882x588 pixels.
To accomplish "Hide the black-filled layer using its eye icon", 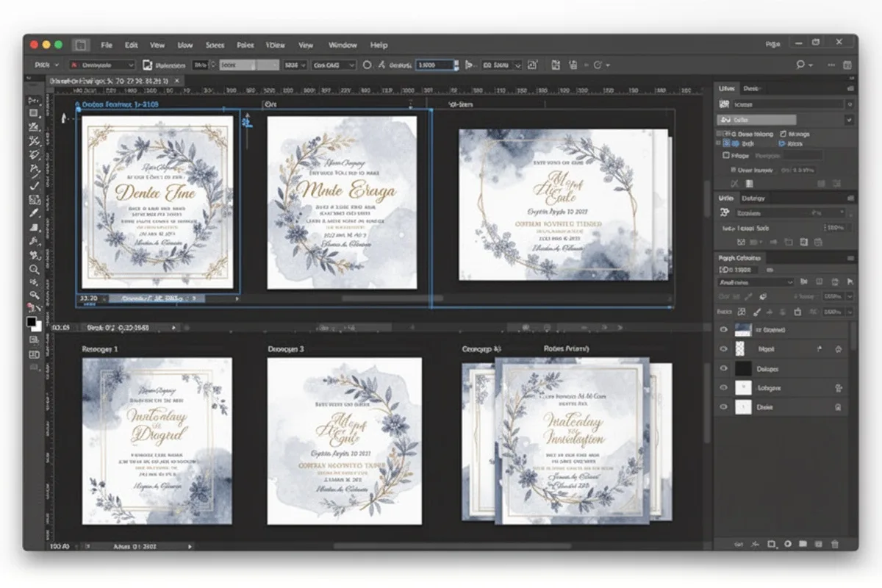I will [x=724, y=367].
